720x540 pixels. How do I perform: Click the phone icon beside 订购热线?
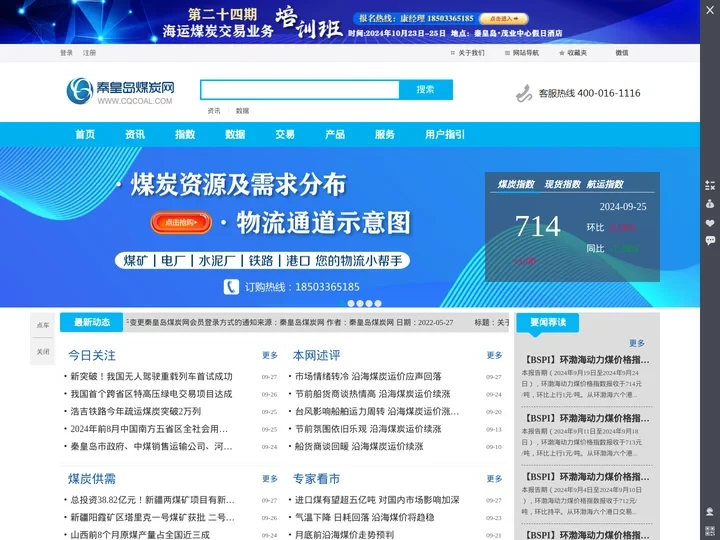[231, 287]
